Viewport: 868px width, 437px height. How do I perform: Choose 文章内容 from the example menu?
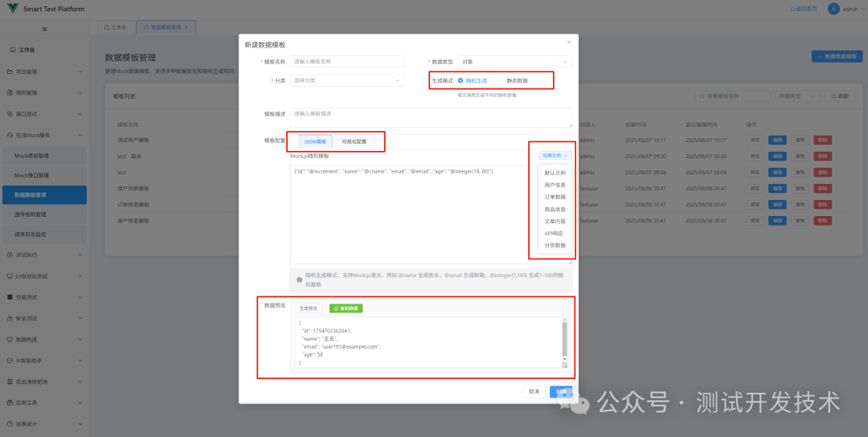[555, 221]
